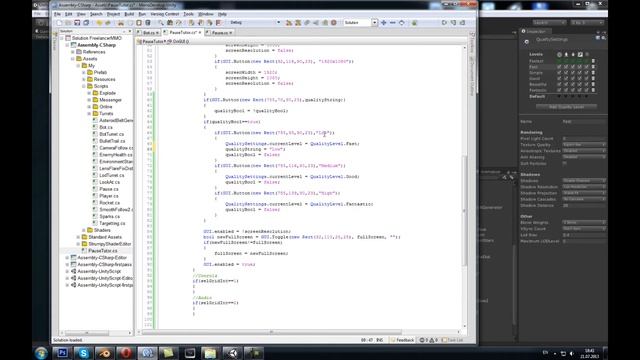Toggle first platform checkbox in Simple row
640x360 pixels.
tap(559, 73)
